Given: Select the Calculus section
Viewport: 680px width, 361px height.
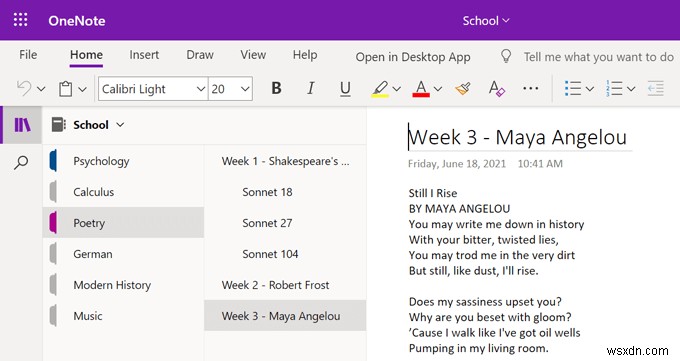Looking at the screenshot, I should [123, 192].
